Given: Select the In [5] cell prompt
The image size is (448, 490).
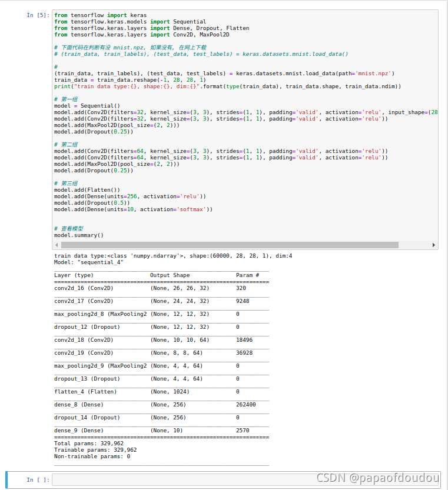Looking at the screenshot, I should (38, 15).
